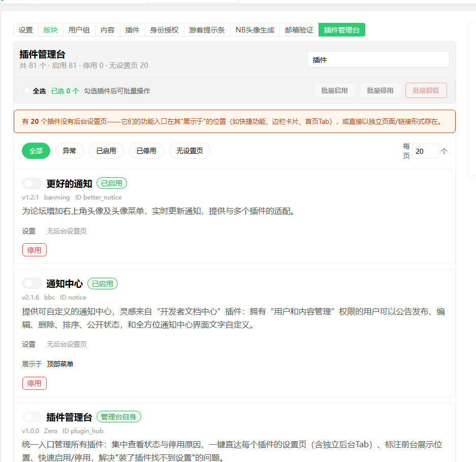Click 停用 button under 更好的通知
The height and width of the screenshot is (462, 476).
(35, 250)
